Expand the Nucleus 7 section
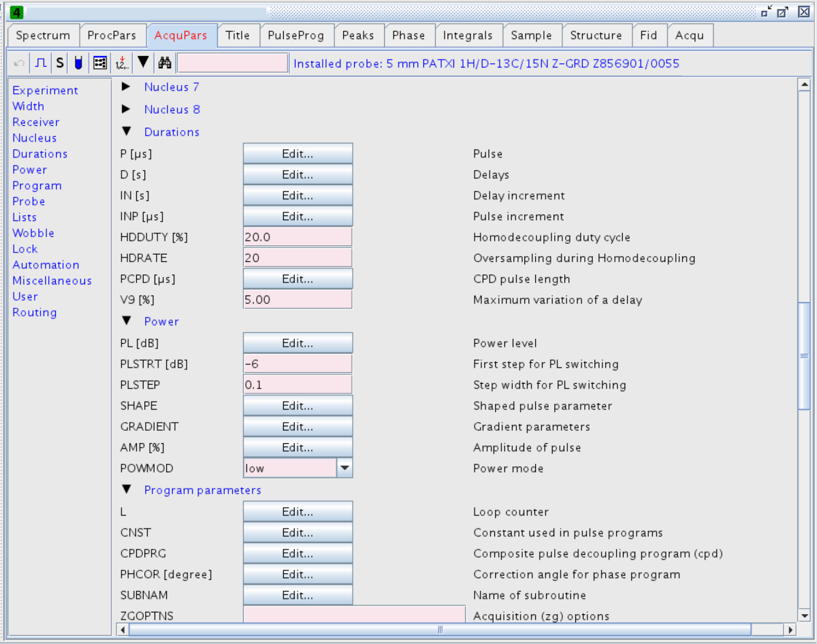 coord(126,87)
